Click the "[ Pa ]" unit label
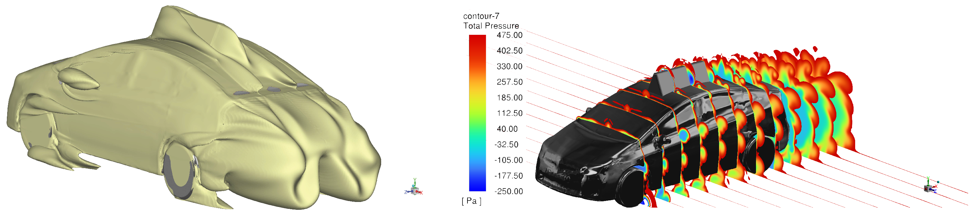Image resolution: width=980 pixels, height=217 pixels. pyautogui.click(x=471, y=201)
